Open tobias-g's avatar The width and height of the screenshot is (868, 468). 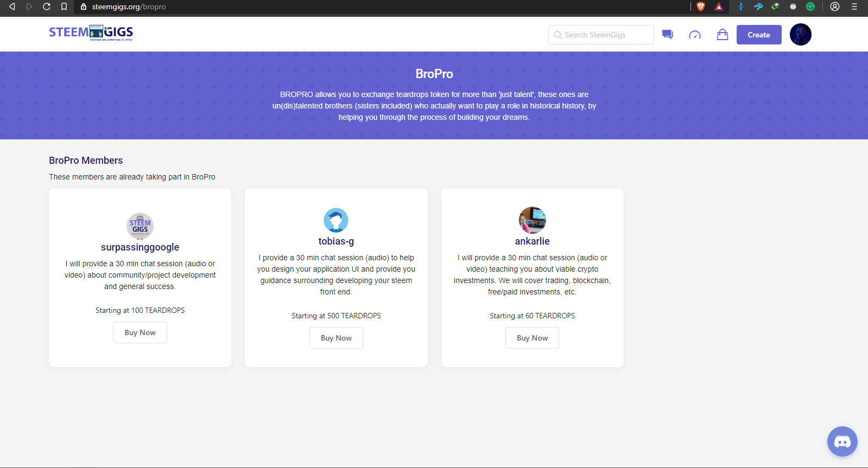pos(336,220)
